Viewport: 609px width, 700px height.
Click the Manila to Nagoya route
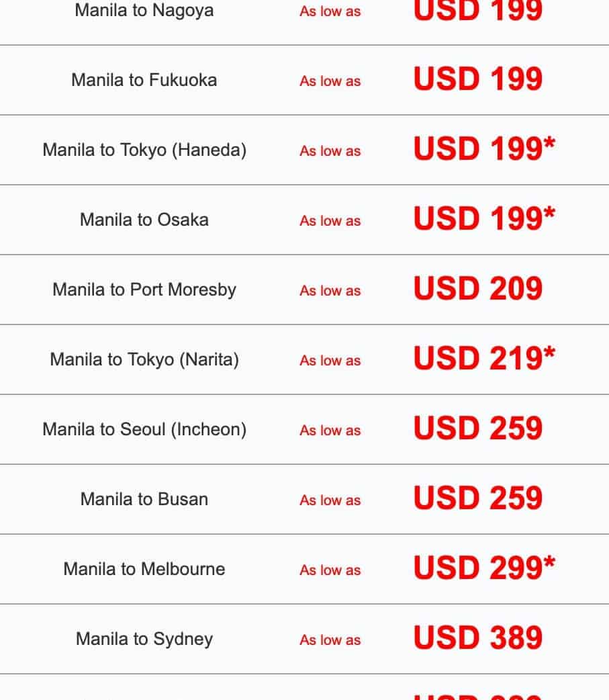[144, 10]
